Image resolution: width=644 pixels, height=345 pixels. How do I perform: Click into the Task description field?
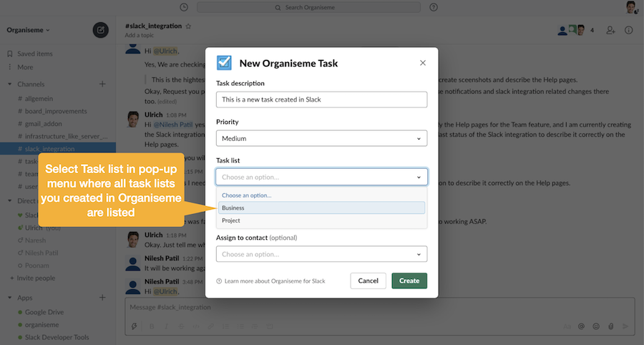[x=321, y=99]
